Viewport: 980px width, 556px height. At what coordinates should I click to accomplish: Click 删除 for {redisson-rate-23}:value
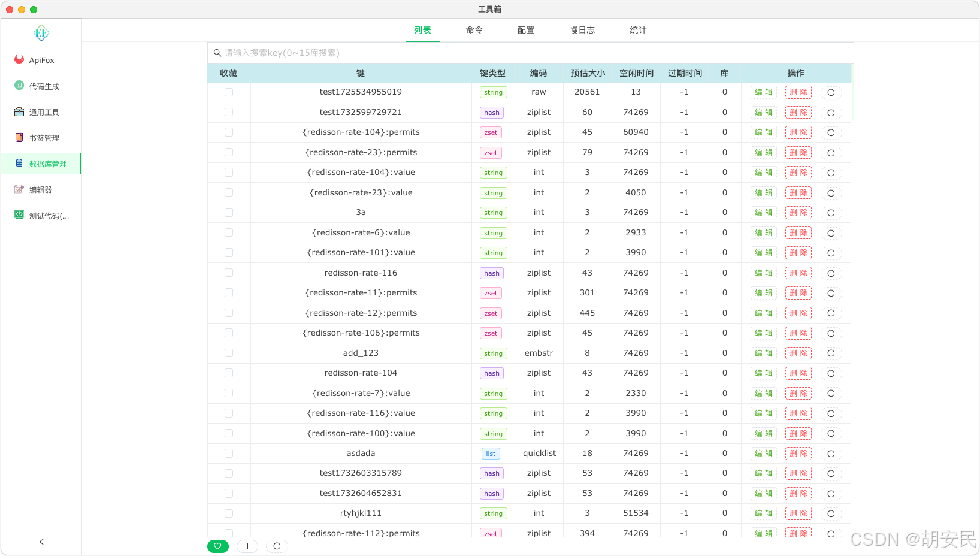[x=798, y=193]
